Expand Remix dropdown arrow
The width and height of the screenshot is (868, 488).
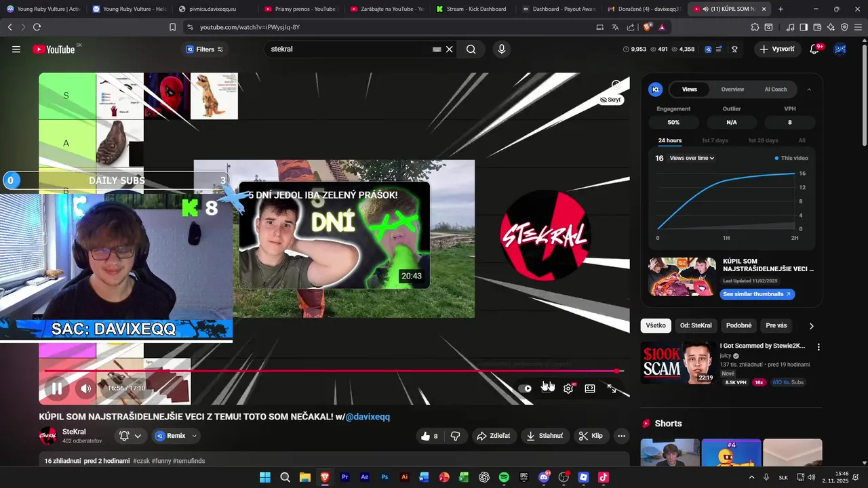[x=195, y=436]
